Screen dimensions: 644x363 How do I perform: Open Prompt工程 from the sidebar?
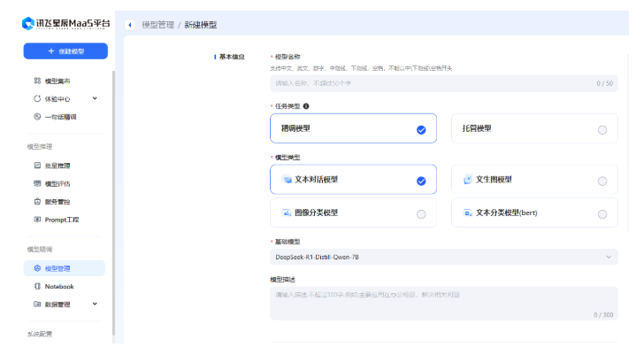[x=37, y=219]
